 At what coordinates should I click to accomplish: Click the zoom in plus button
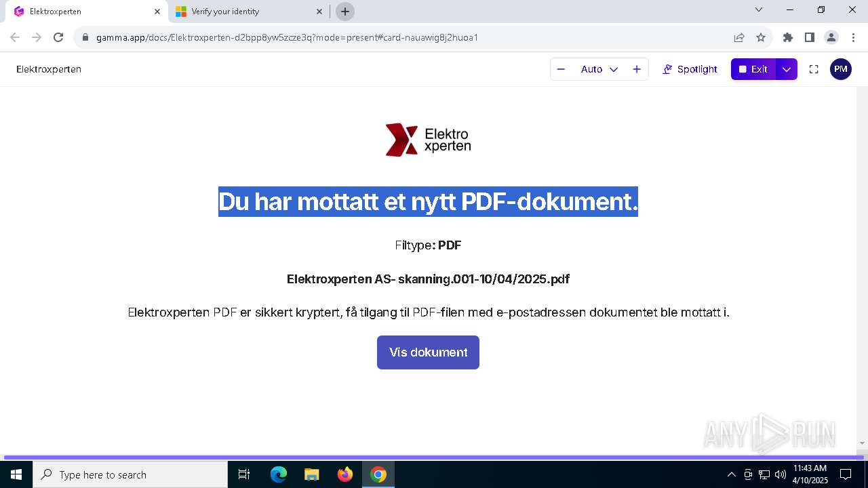[x=637, y=69]
